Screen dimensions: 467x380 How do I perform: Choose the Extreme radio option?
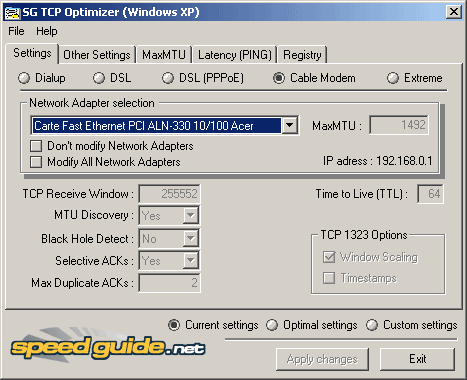point(415,78)
